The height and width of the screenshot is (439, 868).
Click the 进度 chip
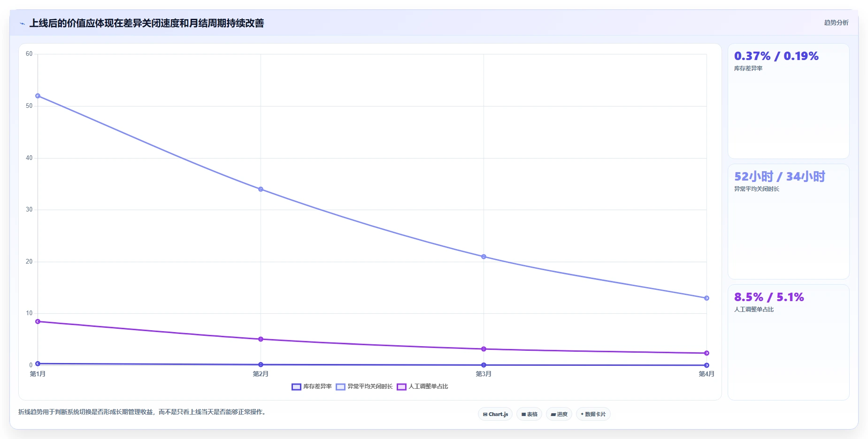pos(559,414)
